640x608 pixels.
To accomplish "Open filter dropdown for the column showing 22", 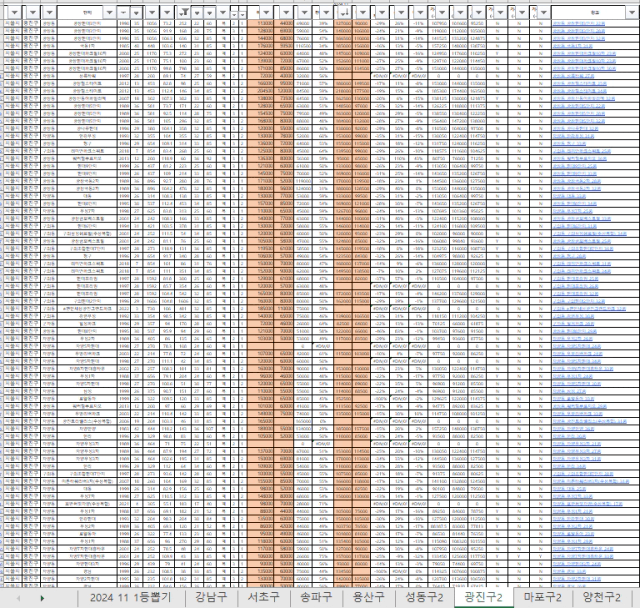I will pyautogui.click(x=197, y=13).
